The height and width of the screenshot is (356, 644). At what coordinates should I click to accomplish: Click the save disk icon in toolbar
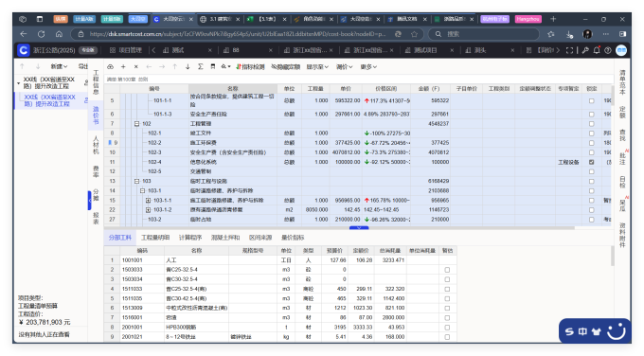click(213, 66)
